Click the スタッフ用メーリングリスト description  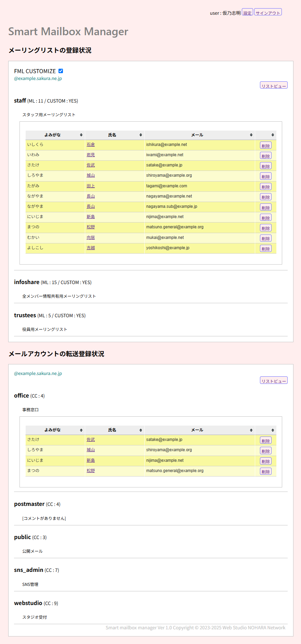49,115
